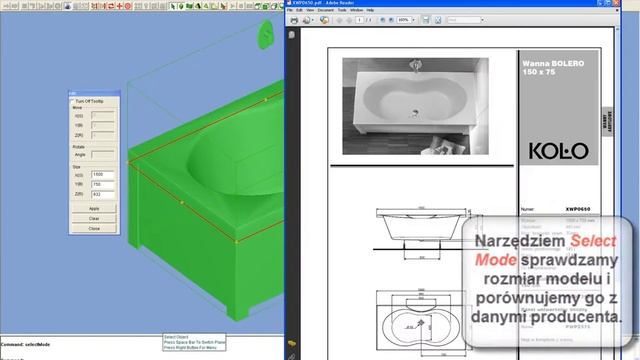Open the zoom percentage dropdown in Reader
Viewport: 640px width, 360px height.
(413, 20)
